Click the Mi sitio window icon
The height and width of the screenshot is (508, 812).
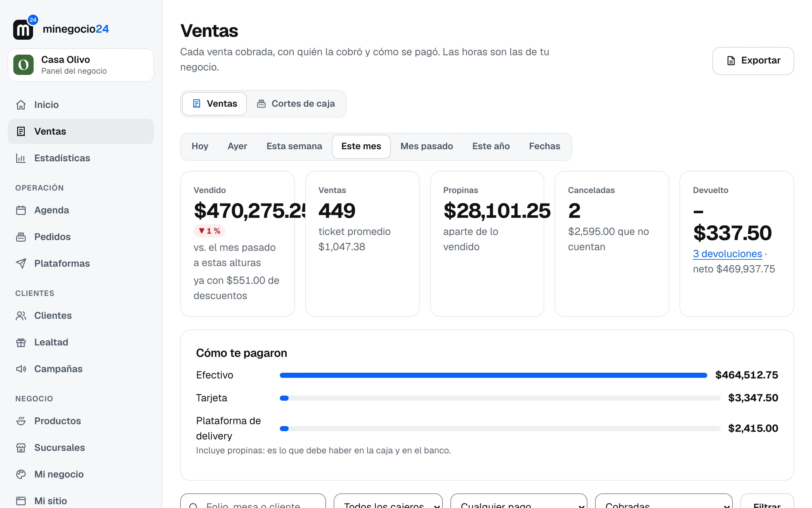(21, 501)
